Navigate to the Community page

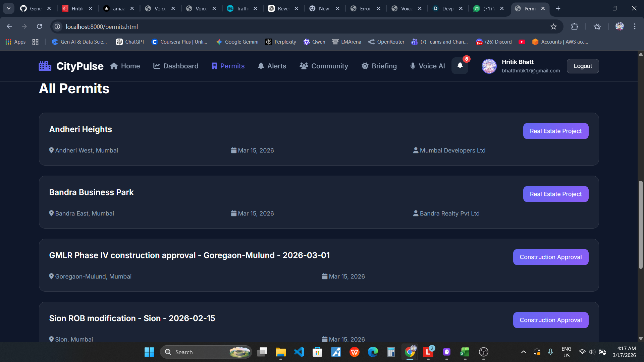pos(324,66)
